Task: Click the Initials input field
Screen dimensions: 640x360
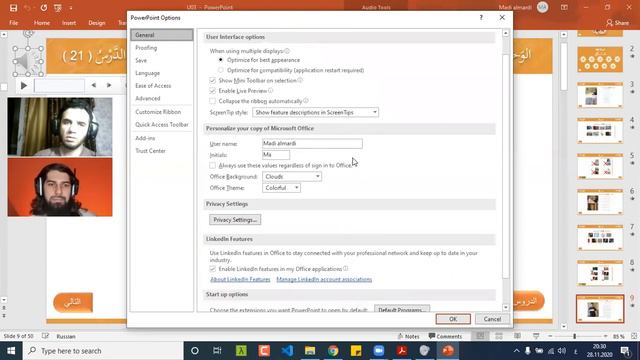Action: (276, 155)
